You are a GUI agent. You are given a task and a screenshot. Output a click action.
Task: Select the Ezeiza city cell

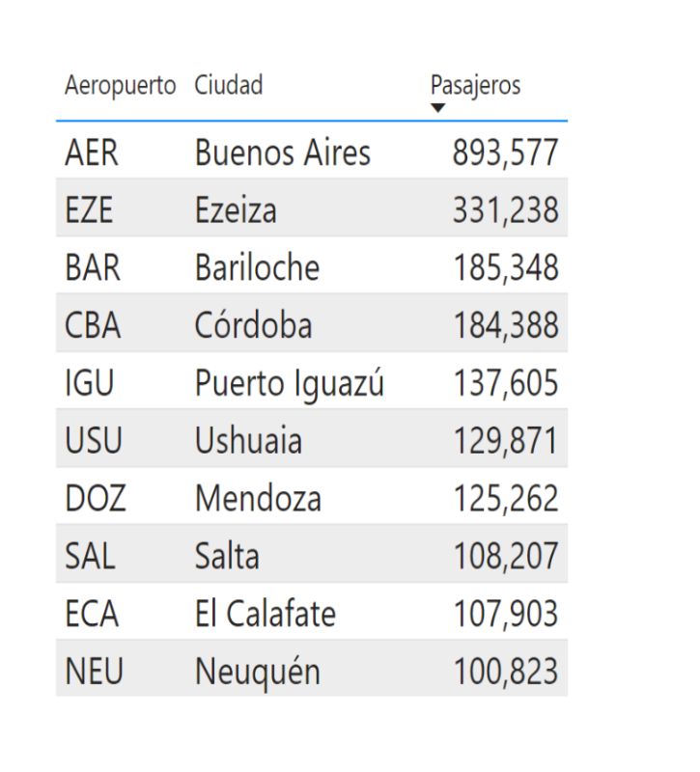[236, 210]
